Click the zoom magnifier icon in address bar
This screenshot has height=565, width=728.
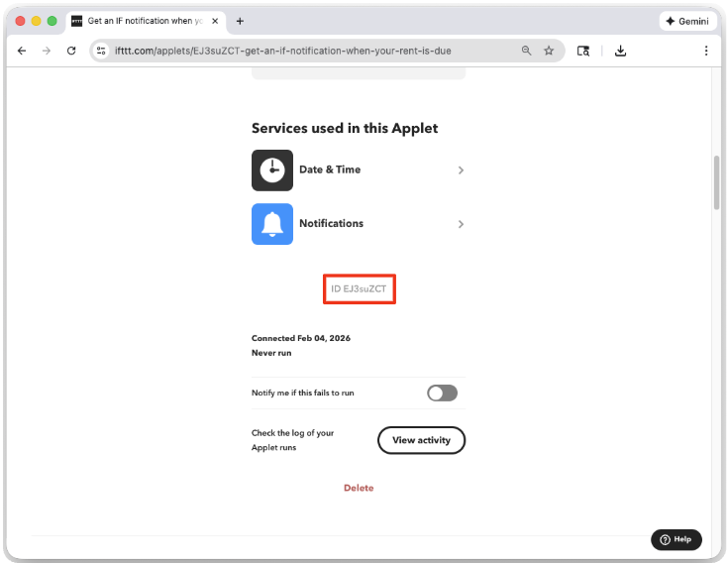527,51
